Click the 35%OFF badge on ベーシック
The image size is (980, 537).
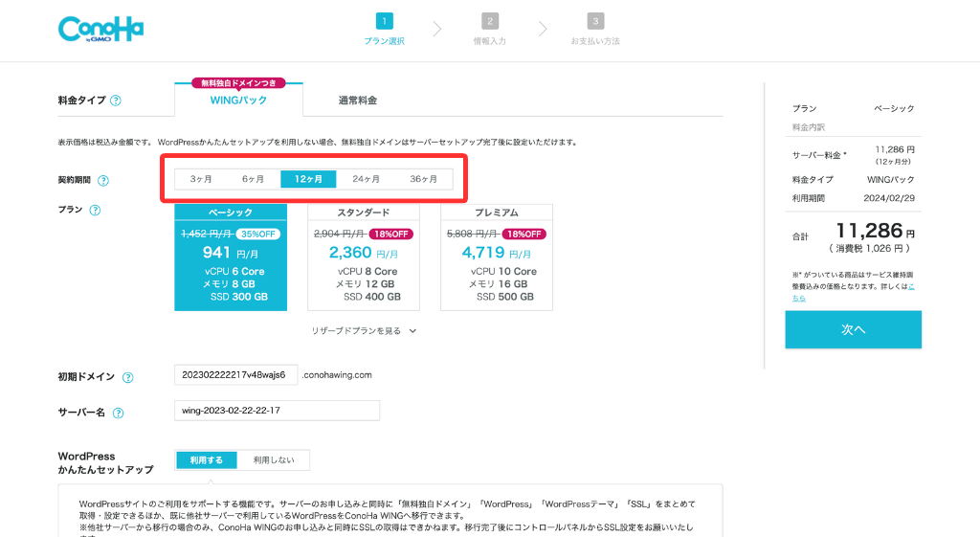coord(258,234)
